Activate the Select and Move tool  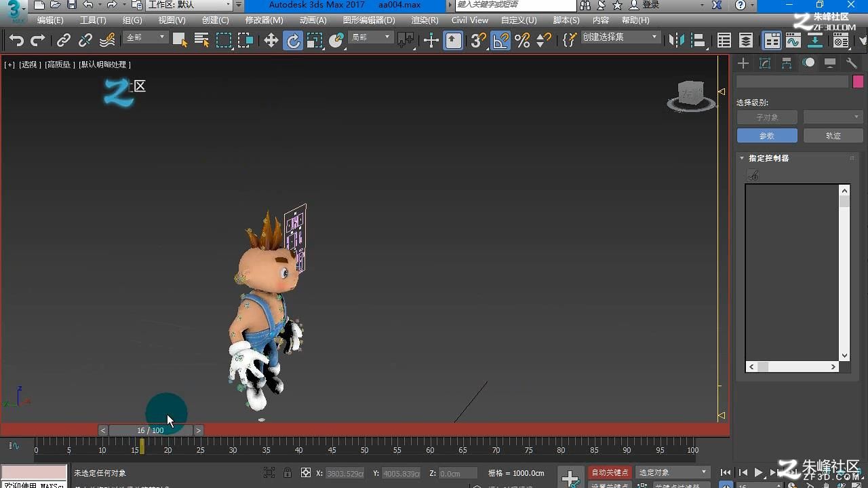click(271, 41)
